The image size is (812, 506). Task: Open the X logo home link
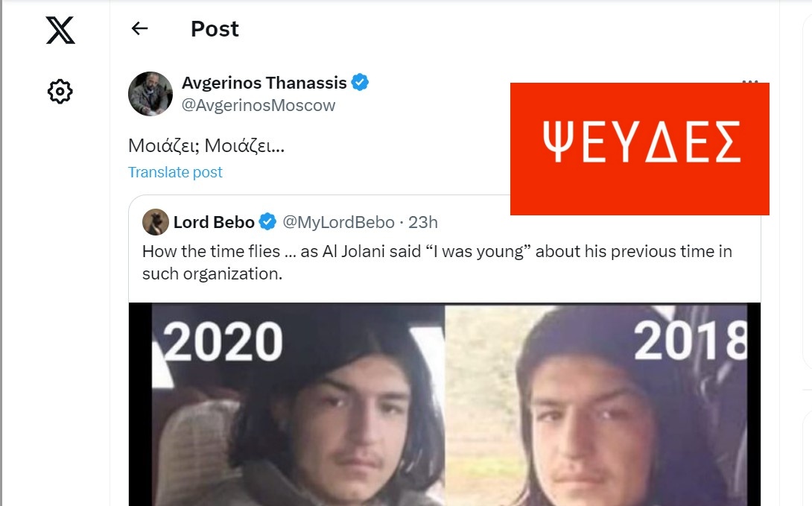click(60, 30)
